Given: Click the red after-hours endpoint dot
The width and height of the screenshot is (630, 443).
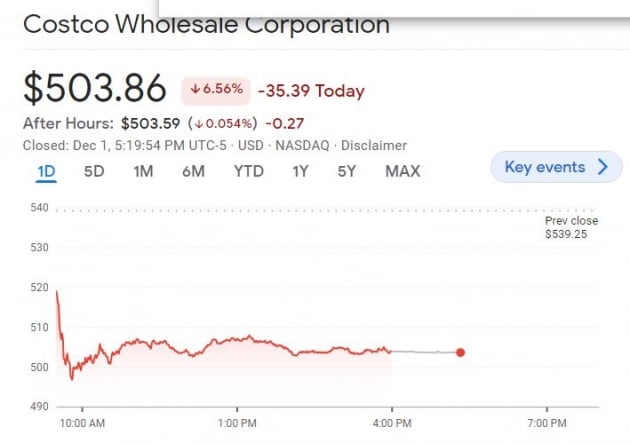Looking at the screenshot, I should point(460,352).
